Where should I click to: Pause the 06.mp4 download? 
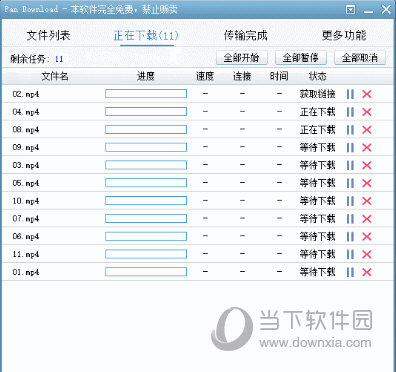[350, 237]
